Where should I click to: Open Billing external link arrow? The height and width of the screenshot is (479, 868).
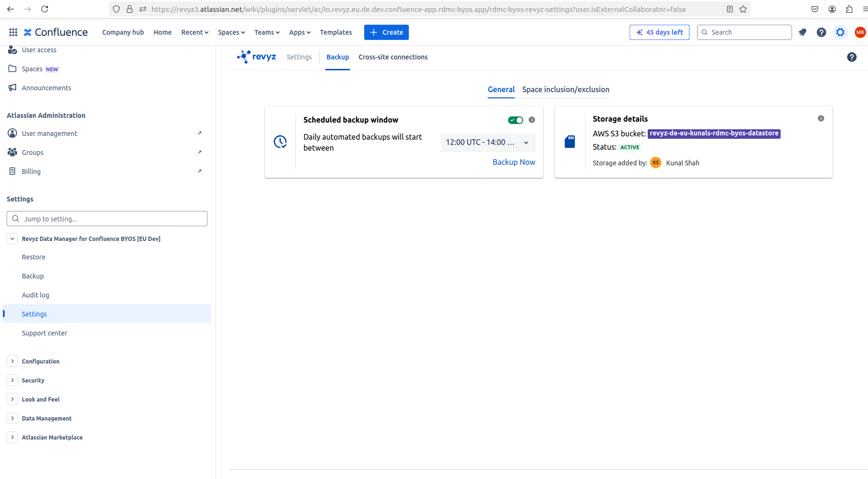199,171
